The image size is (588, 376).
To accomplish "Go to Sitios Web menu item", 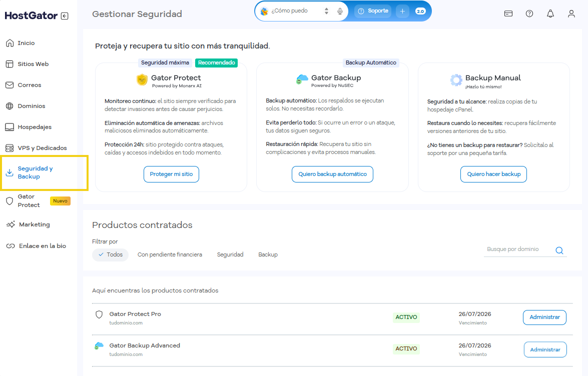I will (x=34, y=64).
